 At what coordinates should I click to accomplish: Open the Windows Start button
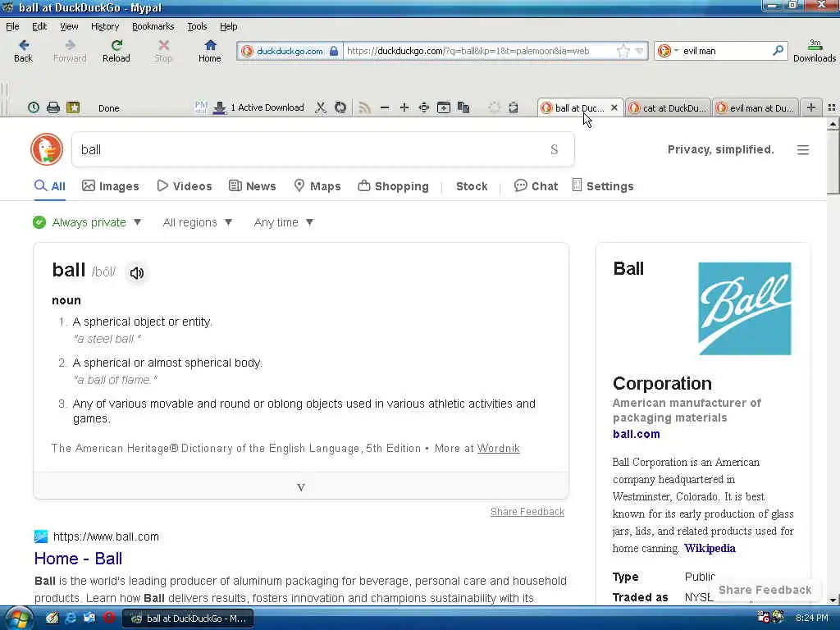18,619
